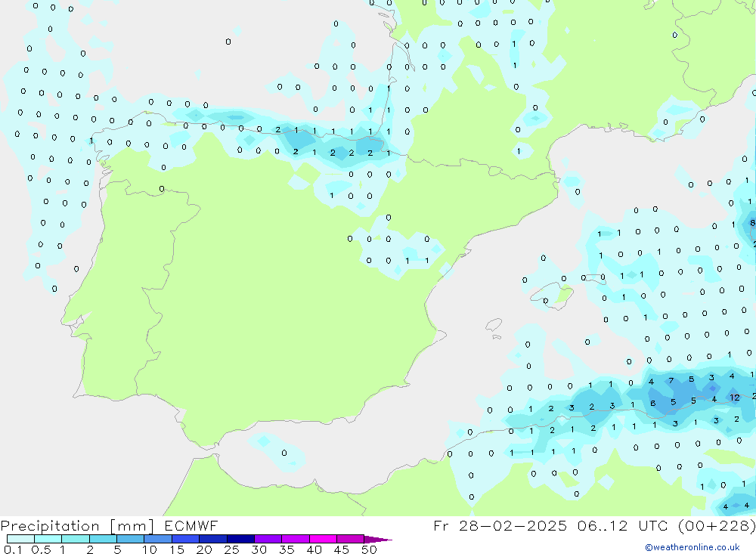Click the weatheronline.co.uk copyright link
756x554 pixels.
[x=692, y=547]
